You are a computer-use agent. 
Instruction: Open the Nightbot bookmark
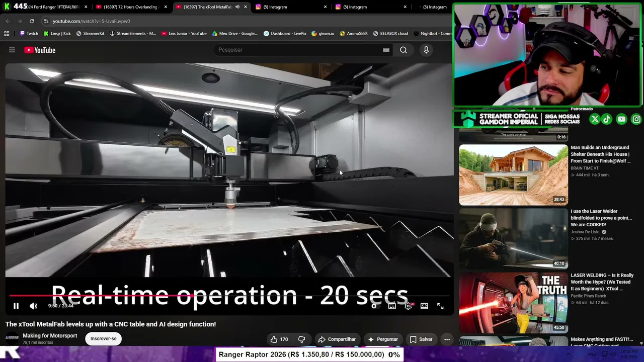(433, 34)
